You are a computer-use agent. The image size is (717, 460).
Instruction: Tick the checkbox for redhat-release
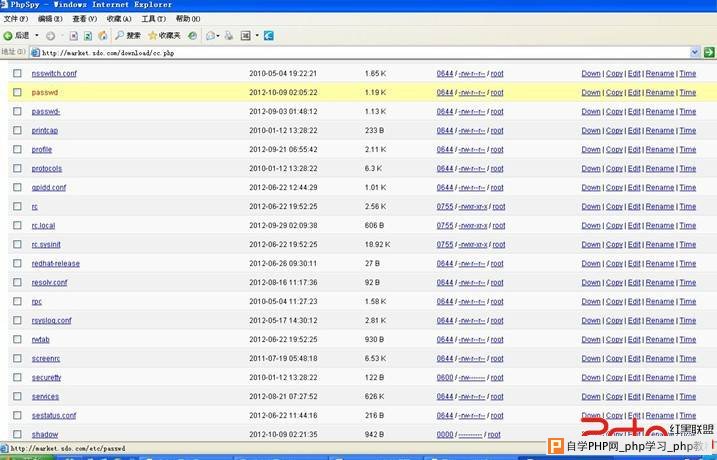coord(17,263)
